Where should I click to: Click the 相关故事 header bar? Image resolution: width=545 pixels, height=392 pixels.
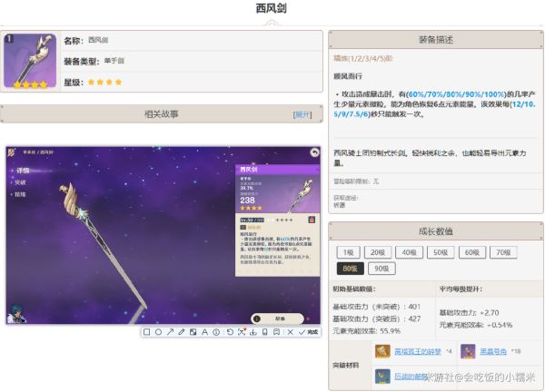(162, 114)
